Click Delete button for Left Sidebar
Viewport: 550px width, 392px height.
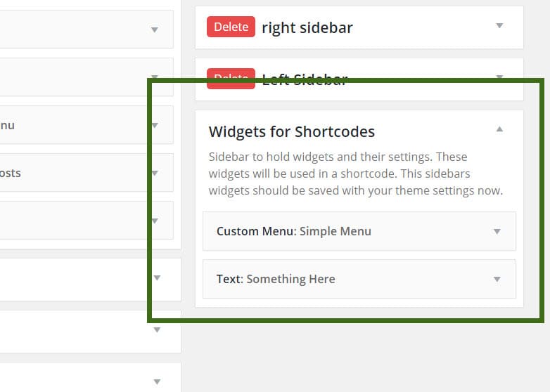point(231,79)
